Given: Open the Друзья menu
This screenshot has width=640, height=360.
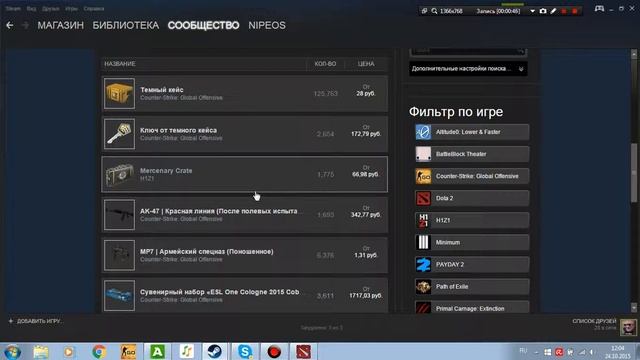Looking at the screenshot, I should (x=51, y=9).
